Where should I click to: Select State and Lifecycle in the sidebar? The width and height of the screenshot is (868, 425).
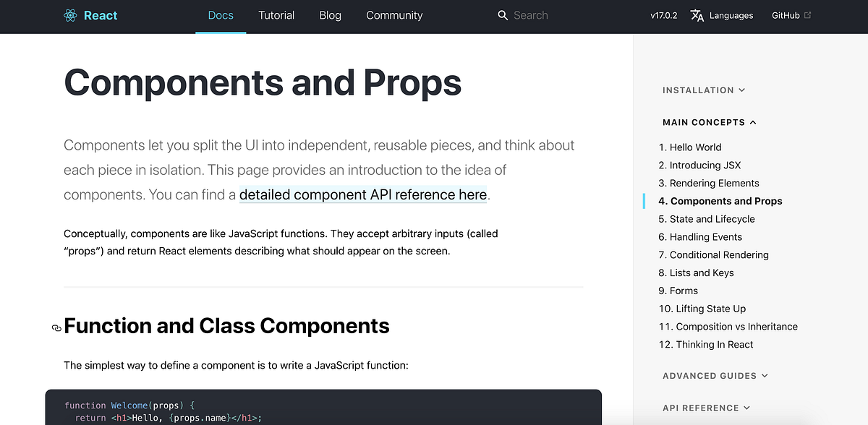point(707,218)
